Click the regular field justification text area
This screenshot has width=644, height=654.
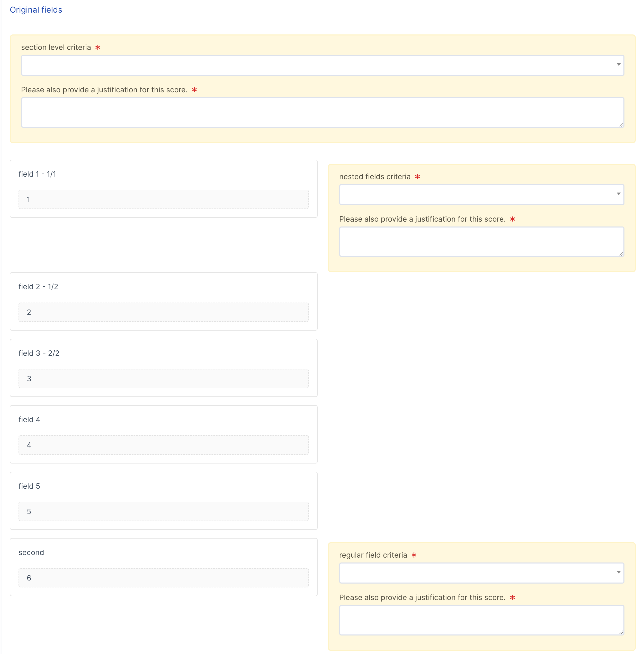coord(481,620)
